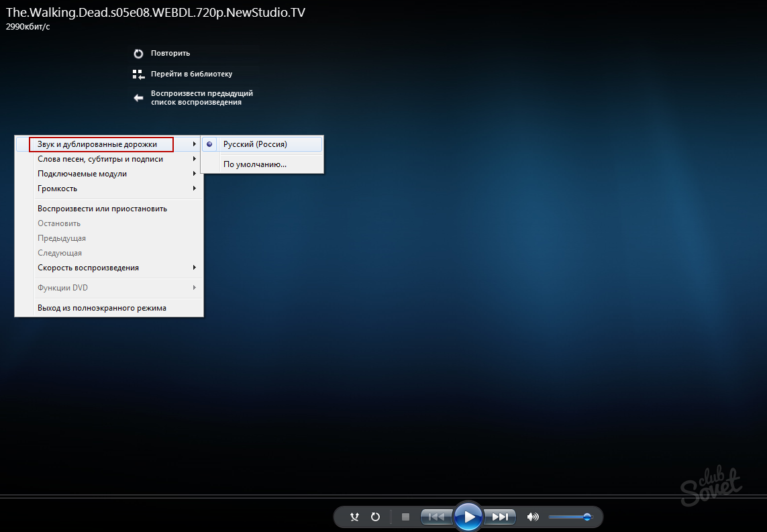Image resolution: width=767 pixels, height=532 pixels.
Task: Mute the sound with speaker icon
Action: tap(533, 517)
